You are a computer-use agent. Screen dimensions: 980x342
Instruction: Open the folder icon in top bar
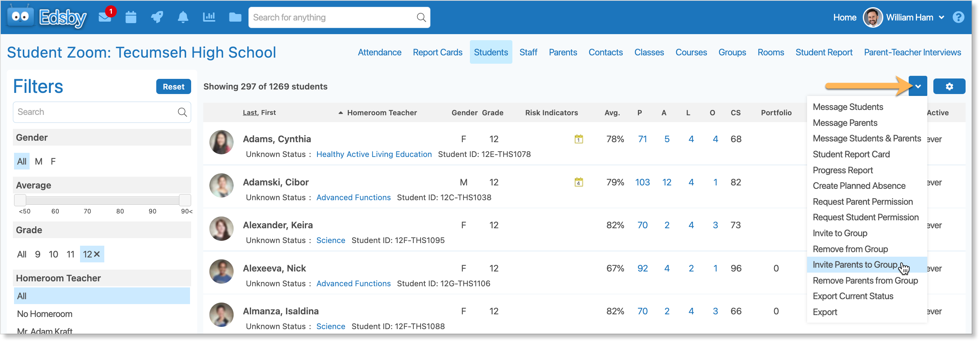point(235,17)
